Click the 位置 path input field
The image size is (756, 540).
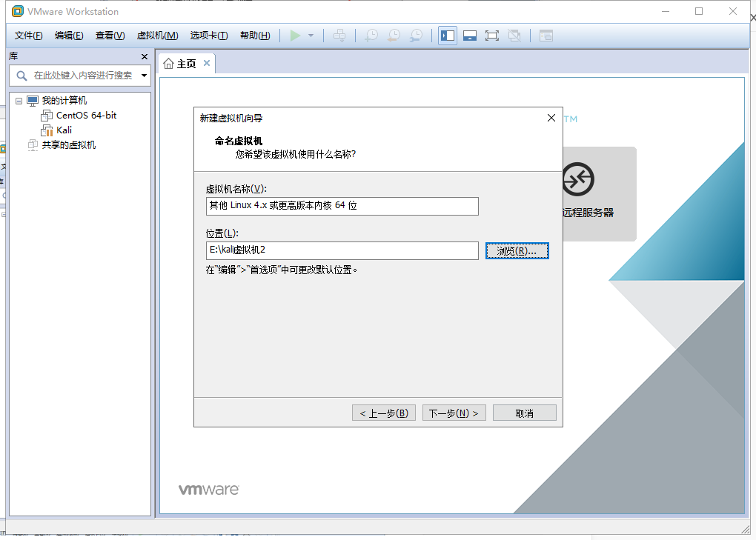tap(342, 250)
